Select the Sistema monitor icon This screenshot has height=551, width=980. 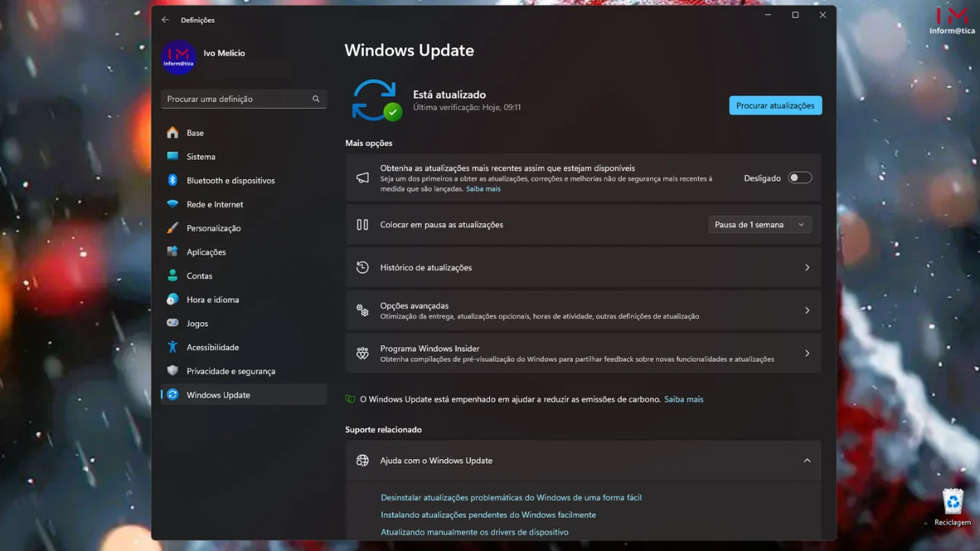[x=172, y=156]
